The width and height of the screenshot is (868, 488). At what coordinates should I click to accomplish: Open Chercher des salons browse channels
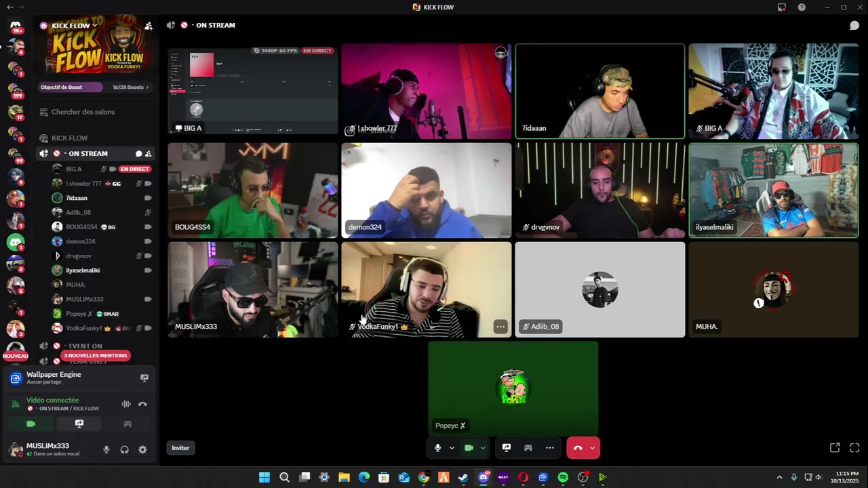click(83, 112)
